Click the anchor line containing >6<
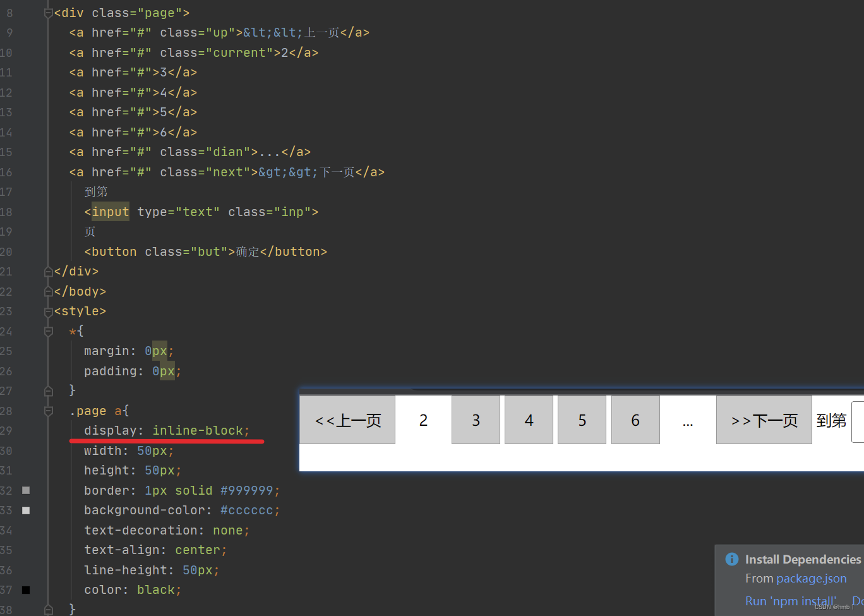 pos(133,133)
